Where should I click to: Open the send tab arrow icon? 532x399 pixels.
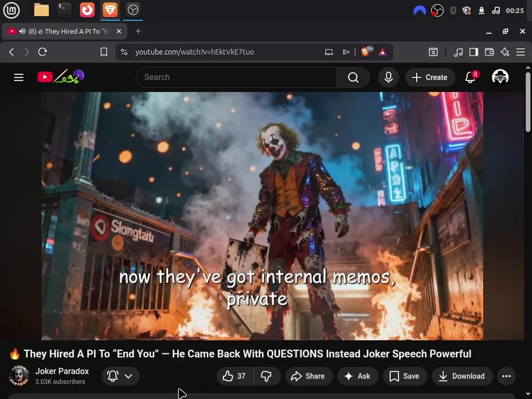346,52
